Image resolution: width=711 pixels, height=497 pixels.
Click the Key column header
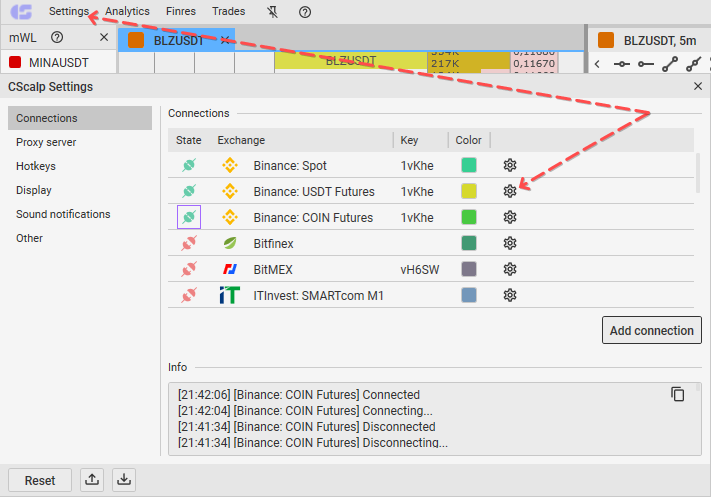(x=409, y=140)
